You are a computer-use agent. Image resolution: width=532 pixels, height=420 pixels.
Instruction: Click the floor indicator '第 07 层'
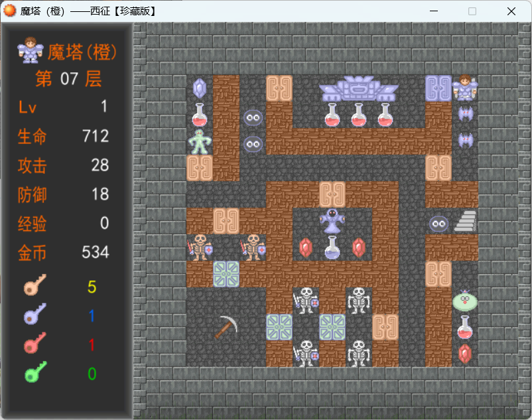[68, 79]
